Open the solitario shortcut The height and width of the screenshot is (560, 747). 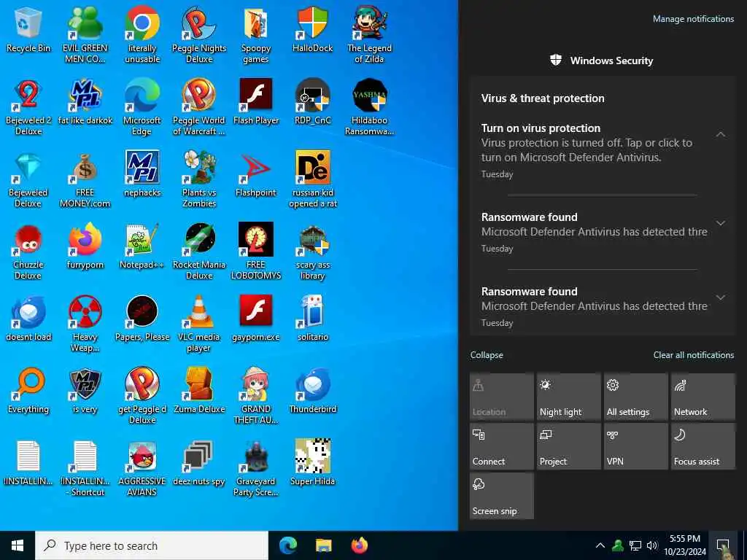312,319
